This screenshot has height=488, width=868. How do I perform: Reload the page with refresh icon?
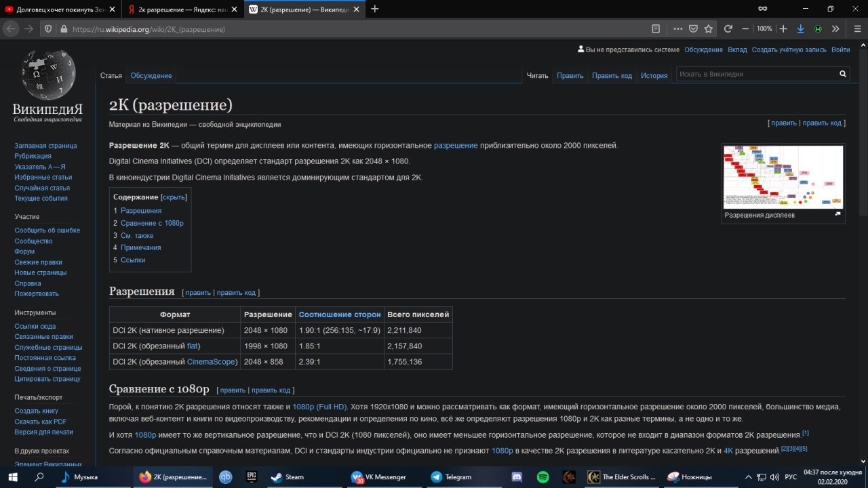coord(728,29)
